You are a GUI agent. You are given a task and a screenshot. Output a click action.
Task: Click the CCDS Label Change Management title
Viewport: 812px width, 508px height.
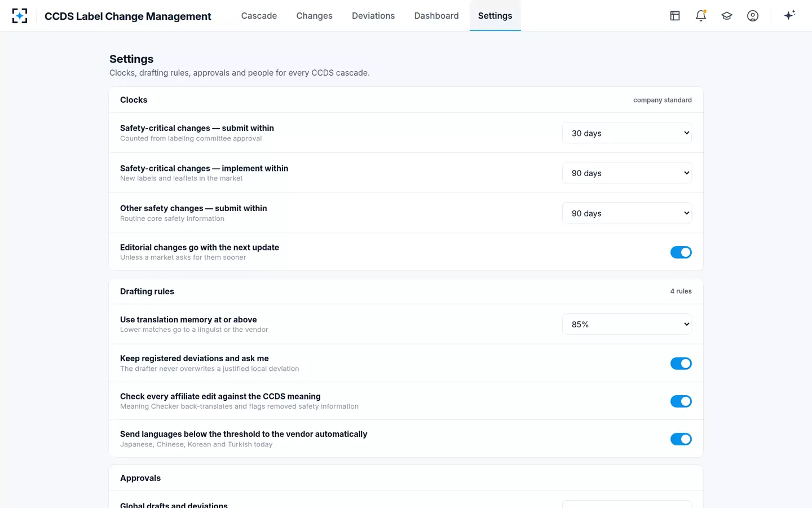(128, 16)
